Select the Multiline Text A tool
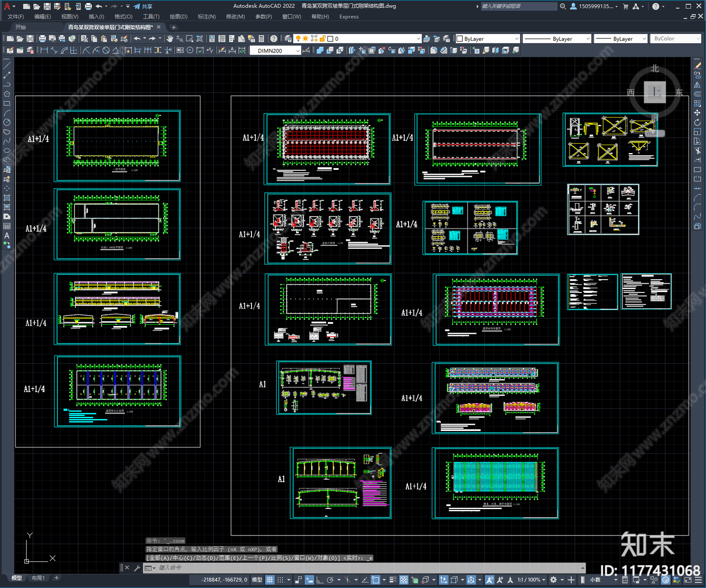 point(7,236)
